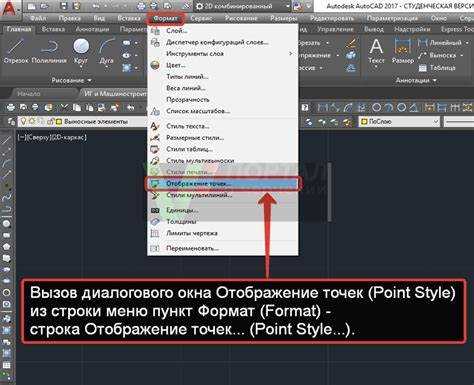
Task: Click the question mark help icon in toolbar
Action: coord(305,107)
